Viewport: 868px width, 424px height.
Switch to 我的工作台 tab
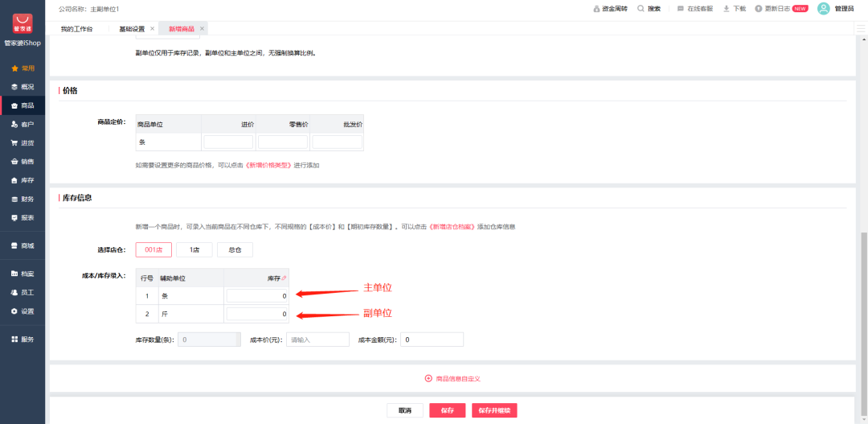(76, 29)
